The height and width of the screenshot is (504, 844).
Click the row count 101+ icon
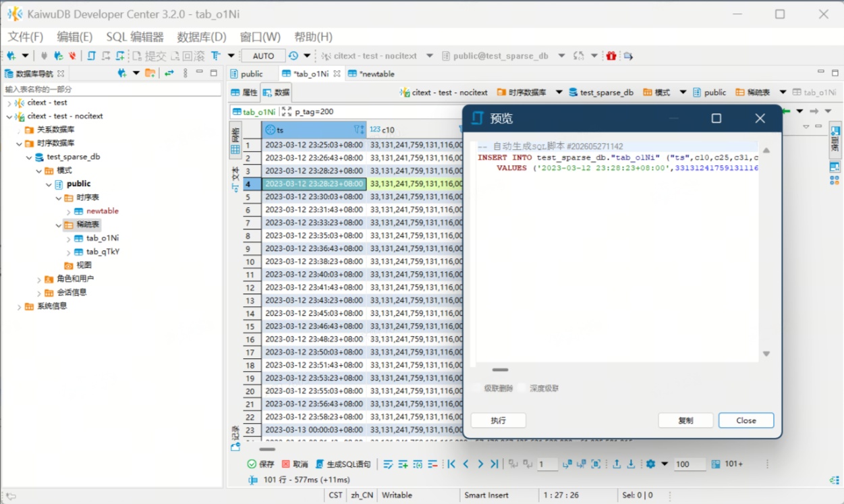[x=716, y=464]
